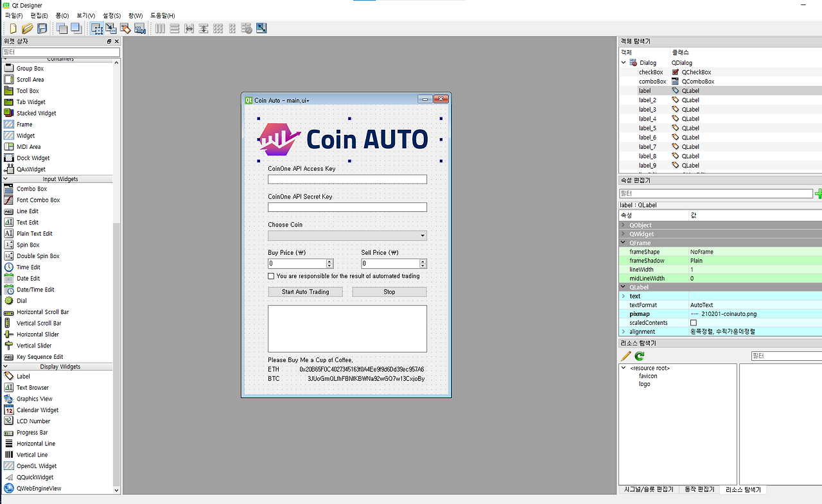
Task: Collapse the Input Widgets category
Action: pyautogui.click(x=6, y=179)
